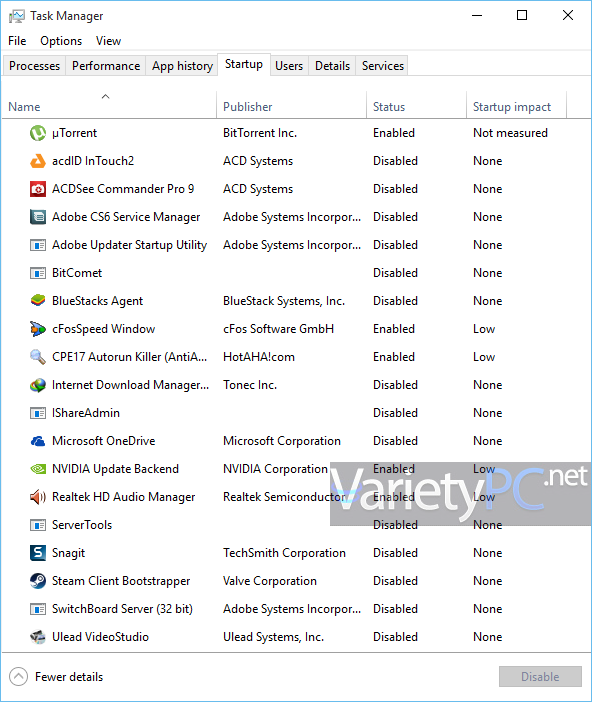Viewport: 592px width, 702px height.
Task: Select the Ulead VideoStudio icon
Action: (38, 637)
